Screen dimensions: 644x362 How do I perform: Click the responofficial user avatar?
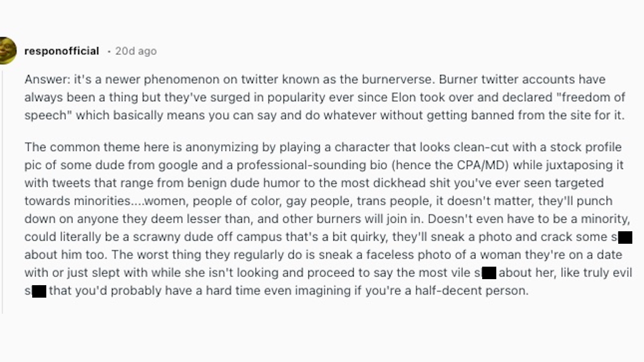[x=7, y=51]
